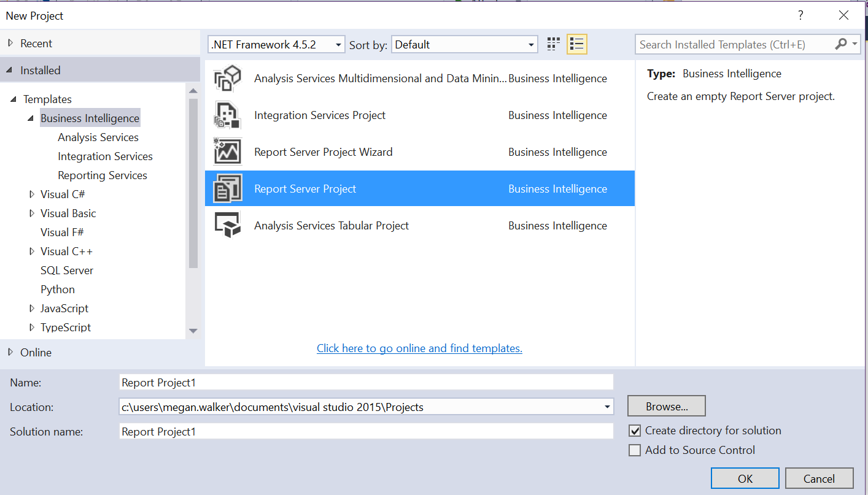Screen dimensions: 868x495
Task: Click the tree scrollbar down arrow
Action: pos(193,331)
